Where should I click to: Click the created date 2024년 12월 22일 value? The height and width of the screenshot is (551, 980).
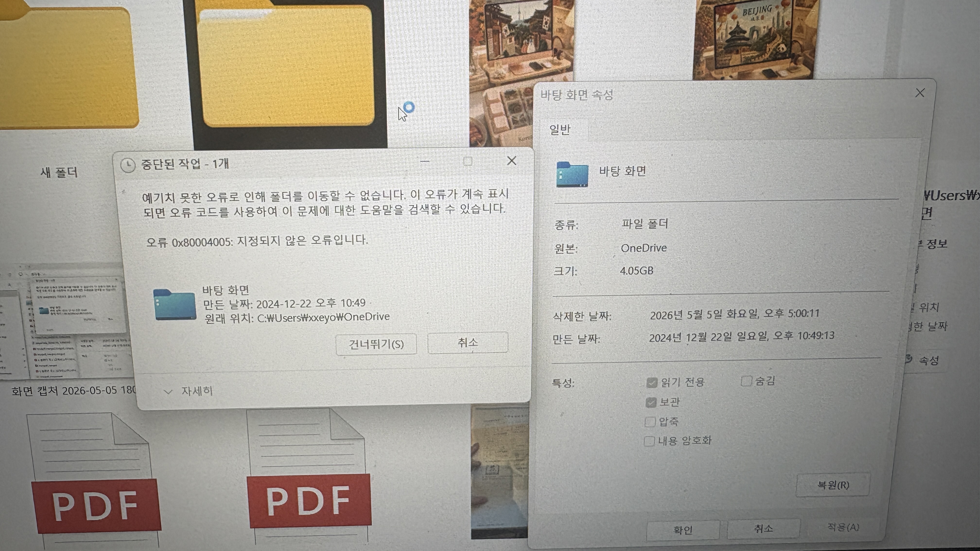pyautogui.click(x=742, y=336)
